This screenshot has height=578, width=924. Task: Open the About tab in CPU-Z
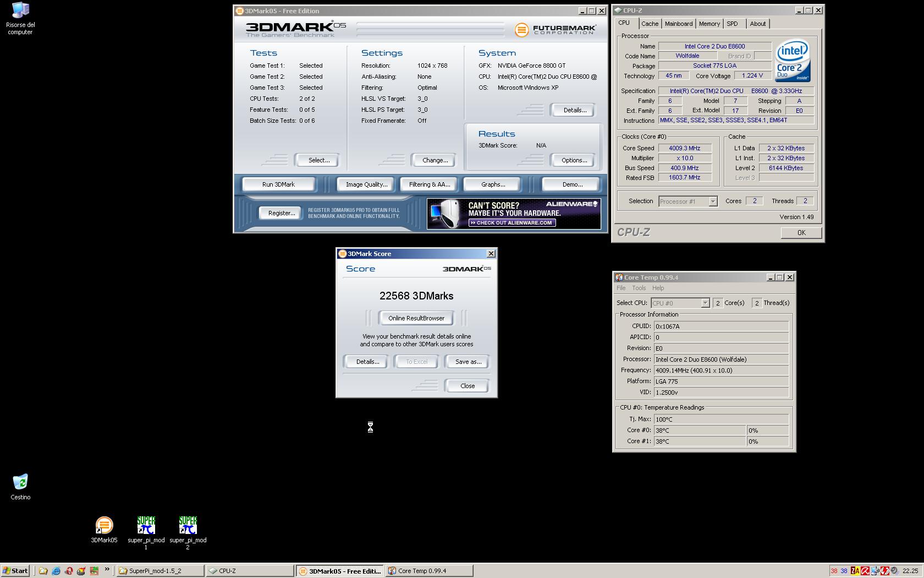757,24
